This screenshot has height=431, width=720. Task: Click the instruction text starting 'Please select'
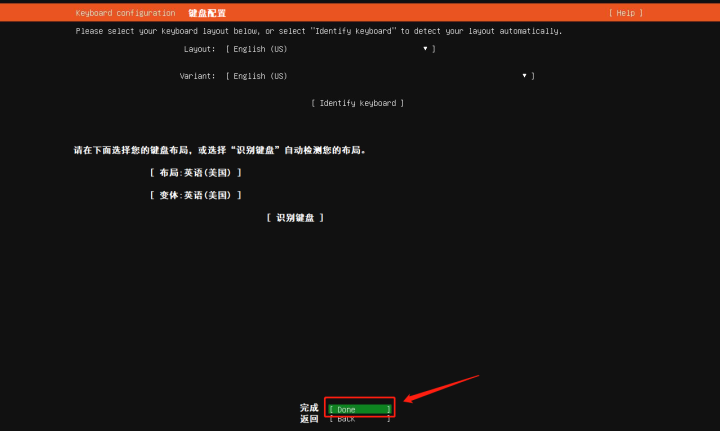319,31
